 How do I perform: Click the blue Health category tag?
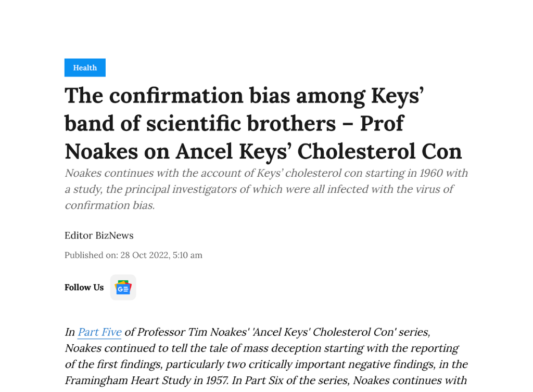pos(85,68)
